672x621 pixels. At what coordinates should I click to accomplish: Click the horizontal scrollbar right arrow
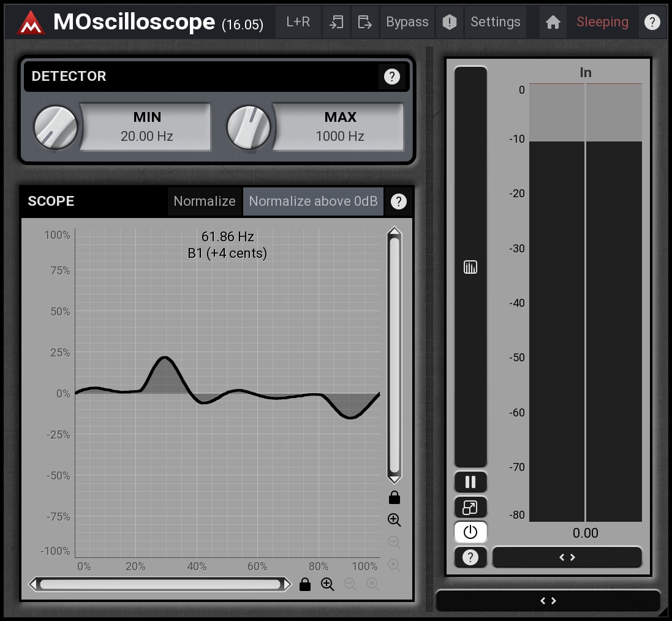287,584
